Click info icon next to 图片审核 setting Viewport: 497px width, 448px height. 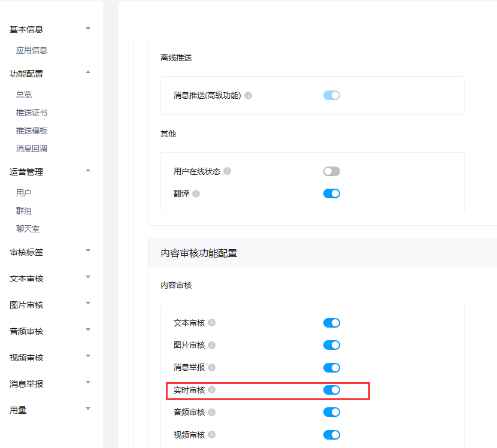212,345
